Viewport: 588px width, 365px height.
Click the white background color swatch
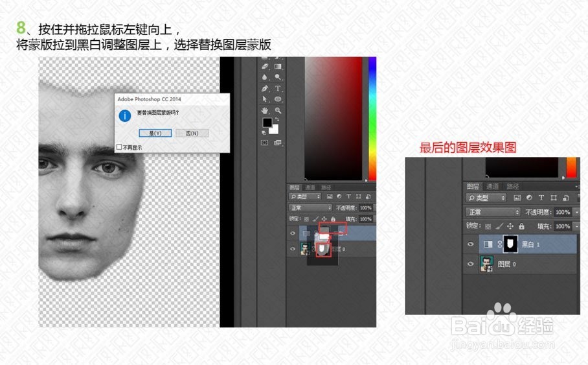coord(275,130)
